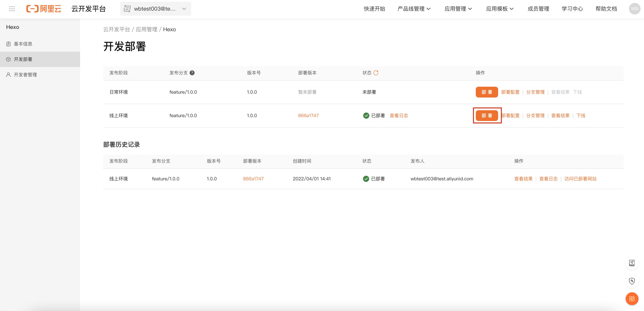The height and width of the screenshot is (311, 644).
Task: Expand the 产品线管理 dropdown menu
Action: (x=414, y=9)
